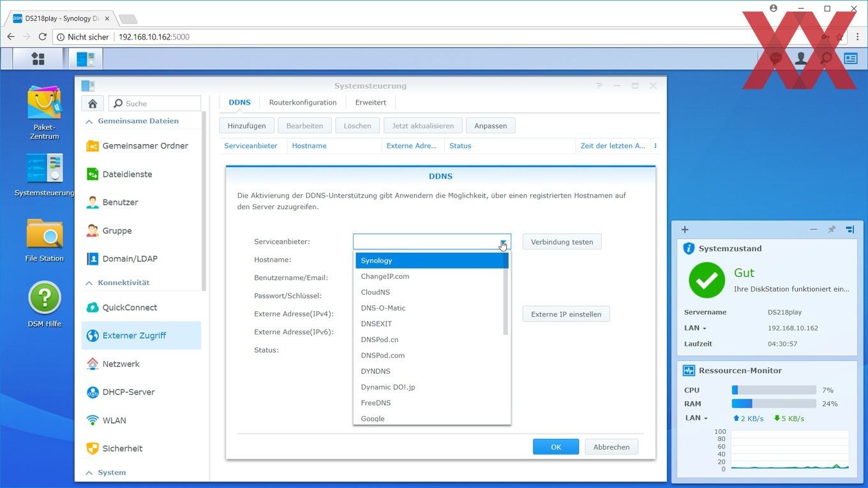Switch to the DDNS tab
The height and width of the screenshot is (488, 868).
pyautogui.click(x=240, y=102)
